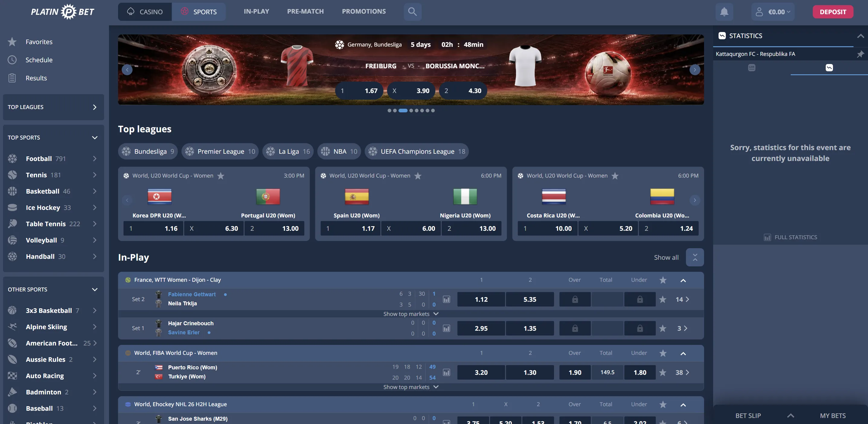Viewport: 868px width, 424px height.
Task: Favorite Costa Rica U20 vs Colombia match
Action: 615,175
